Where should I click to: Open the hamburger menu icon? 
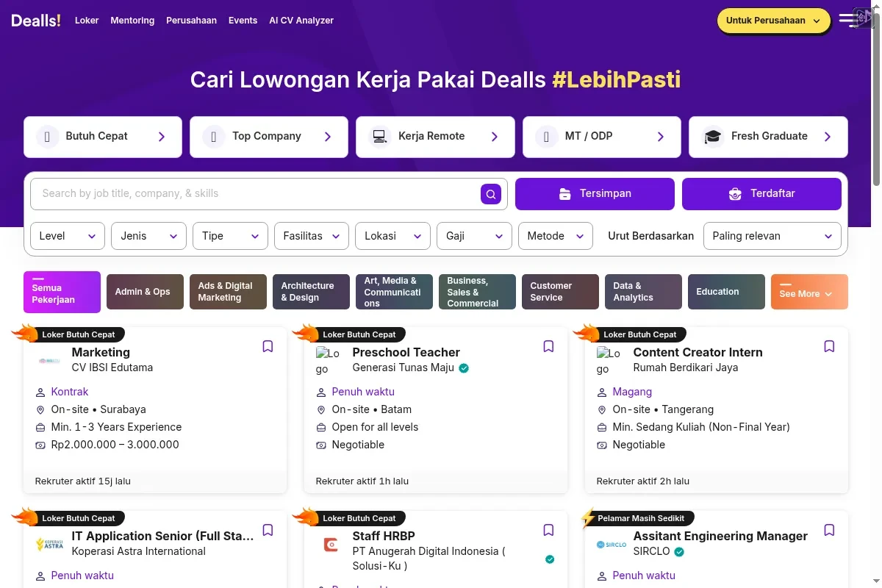point(847,21)
